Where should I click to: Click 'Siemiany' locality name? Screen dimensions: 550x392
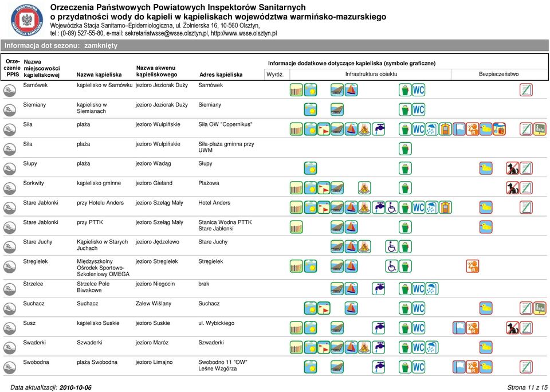click(x=34, y=105)
